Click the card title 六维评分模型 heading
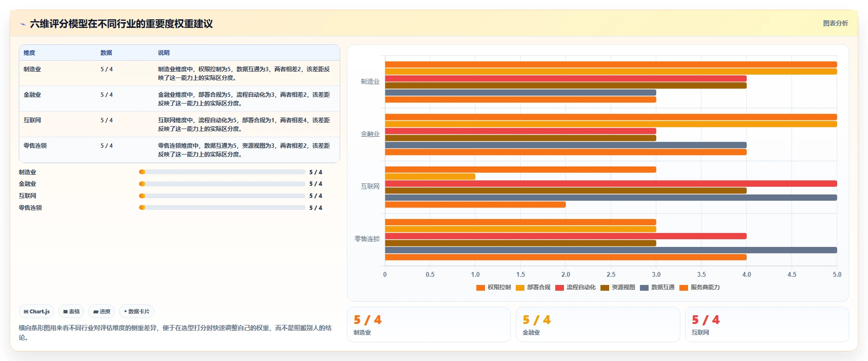868x361 pixels. click(x=121, y=24)
